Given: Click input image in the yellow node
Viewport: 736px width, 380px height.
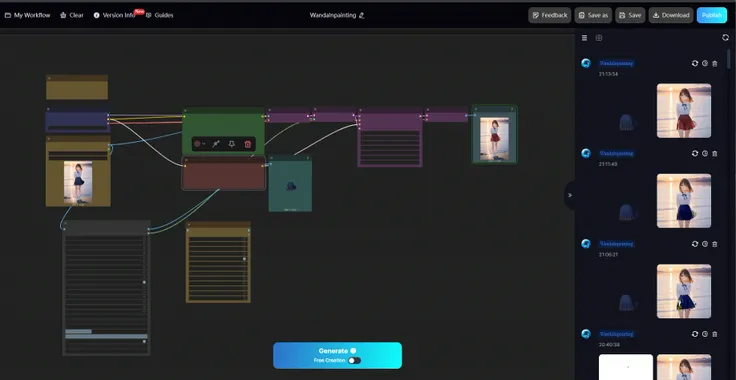Looking at the screenshot, I should pos(78,183).
